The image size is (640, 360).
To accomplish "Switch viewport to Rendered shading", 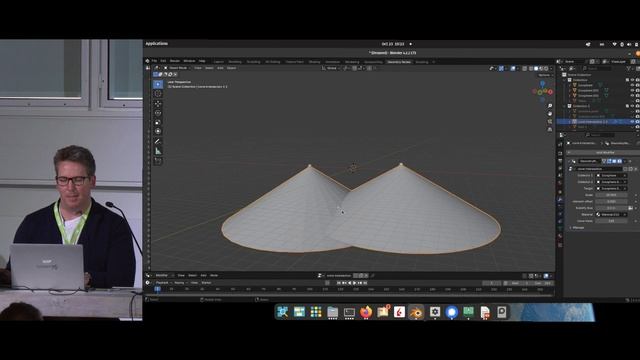I will point(546,69).
